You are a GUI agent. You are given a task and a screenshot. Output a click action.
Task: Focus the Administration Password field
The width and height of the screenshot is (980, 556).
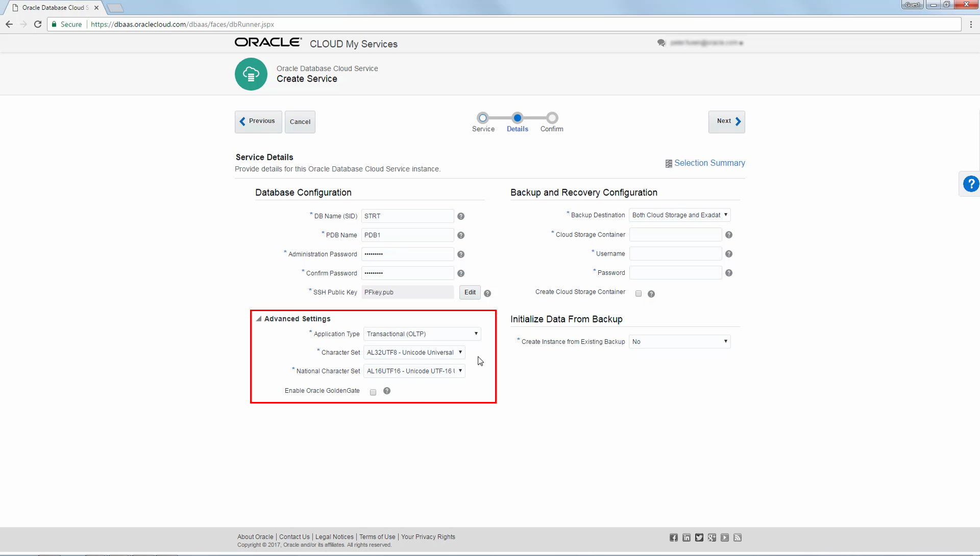[408, 254]
